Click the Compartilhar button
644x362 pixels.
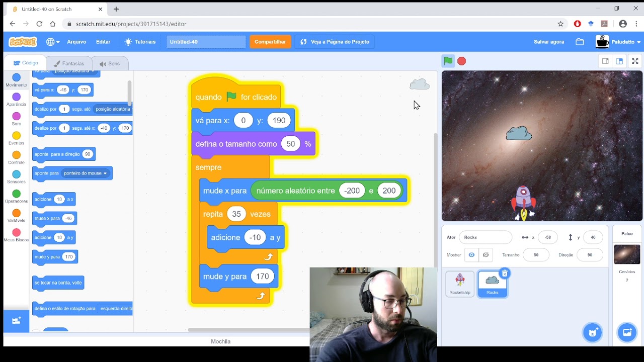point(270,42)
